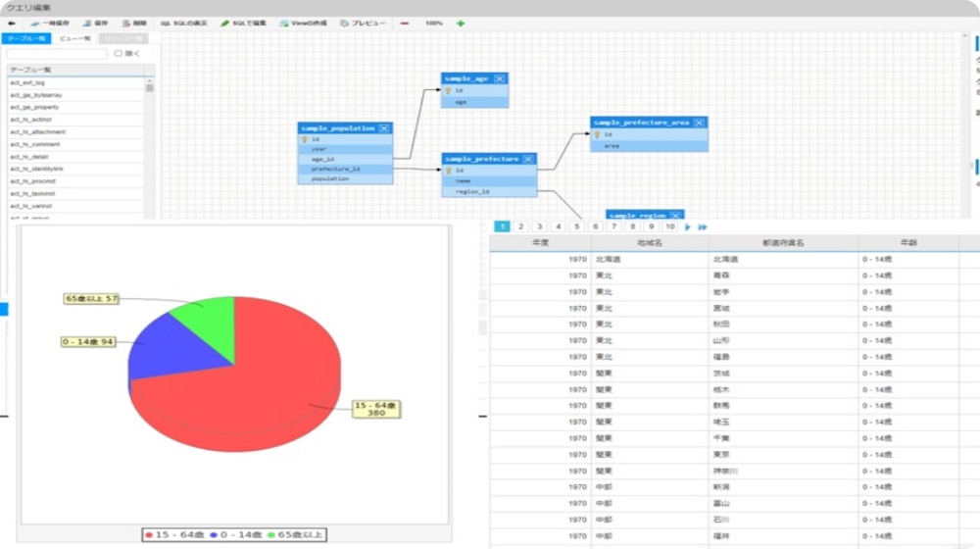Select act_ge_property in table list
This screenshot has height=549, width=980.
(x=75, y=108)
